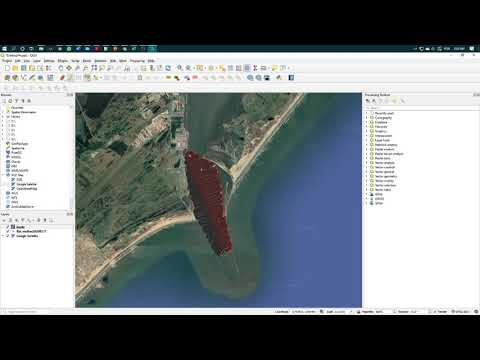Toggle the Processing Toolbox toolbar icon
This screenshot has width=480, height=360.
point(247,68)
